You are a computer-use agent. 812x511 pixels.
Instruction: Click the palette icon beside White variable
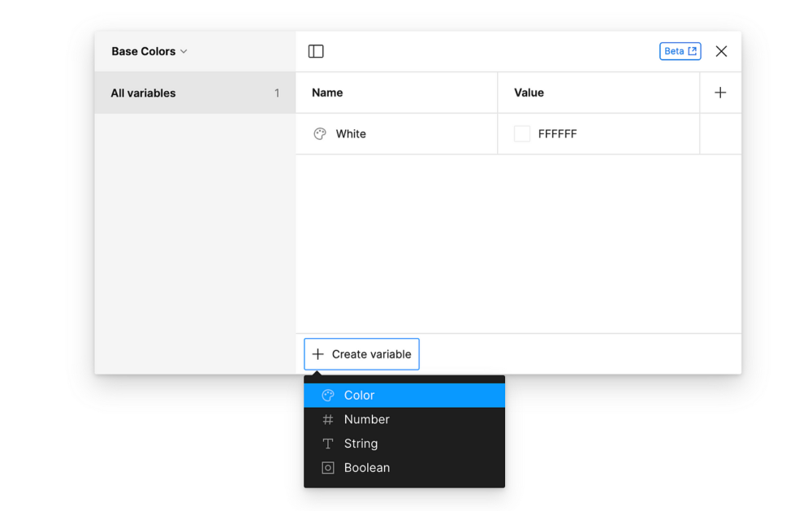point(320,134)
